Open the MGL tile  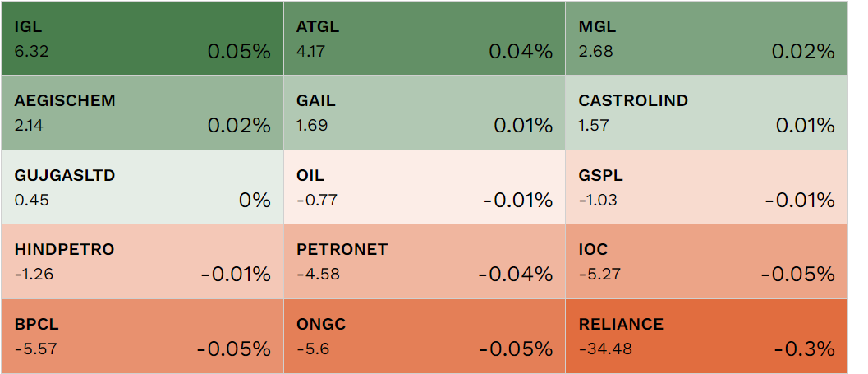pyautogui.click(x=706, y=39)
